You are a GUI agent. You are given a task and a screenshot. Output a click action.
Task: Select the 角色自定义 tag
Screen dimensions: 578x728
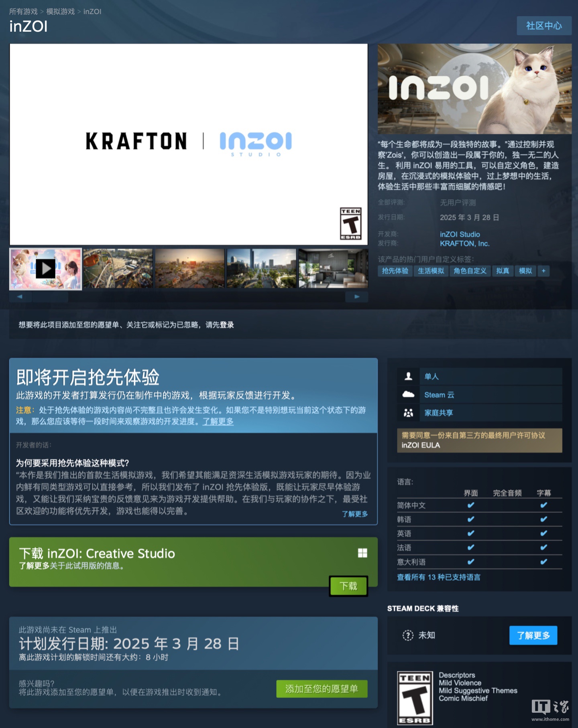[470, 271]
